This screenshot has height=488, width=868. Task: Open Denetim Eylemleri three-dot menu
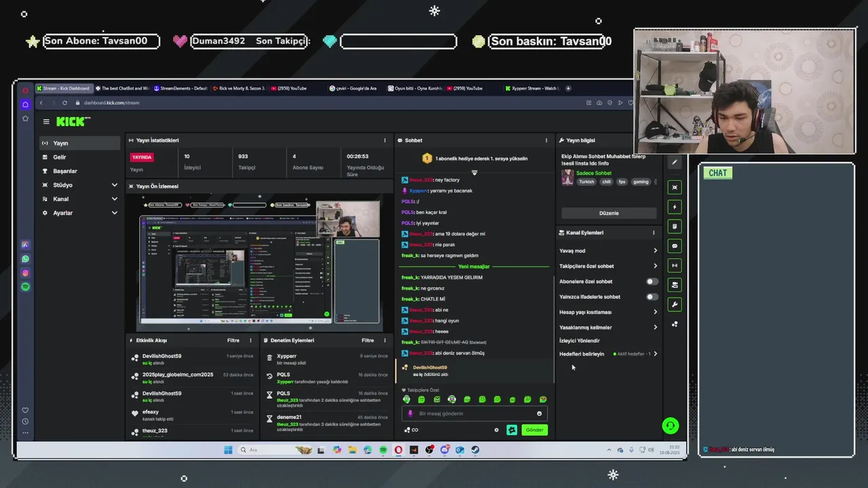pyautogui.click(x=384, y=340)
